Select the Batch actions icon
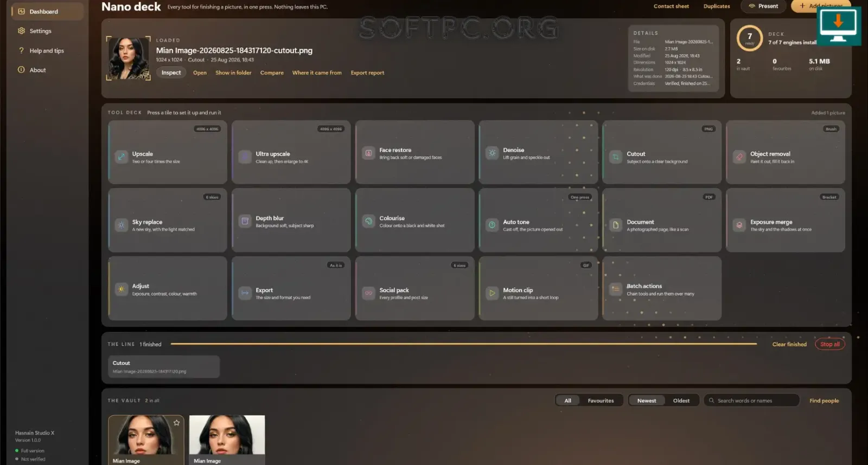Viewport: 868px width, 465px height. pos(616,289)
